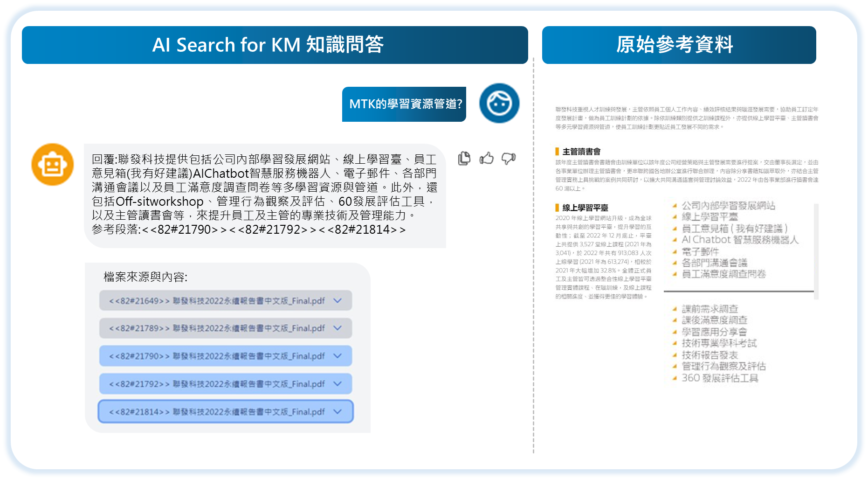This screenshot has height=480, width=868.
Task: Give the answer a thumbs up
Action: [x=486, y=159]
